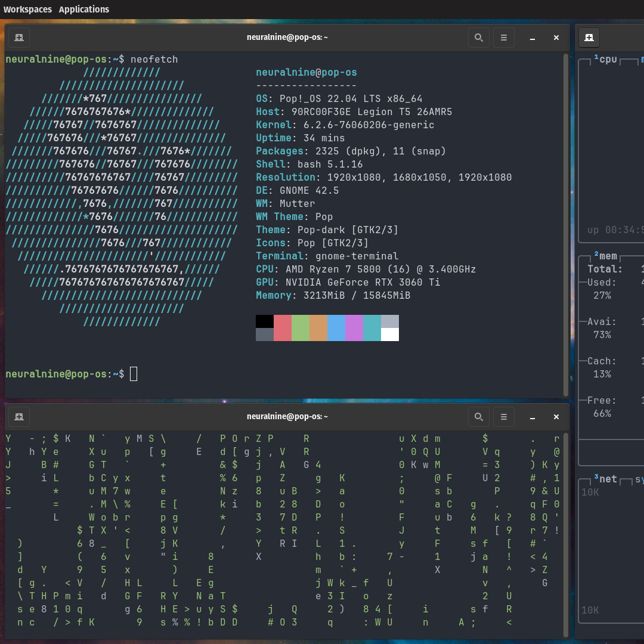
Task: Add a new tab in the bottom matrix terminal
Action: coord(19,417)
